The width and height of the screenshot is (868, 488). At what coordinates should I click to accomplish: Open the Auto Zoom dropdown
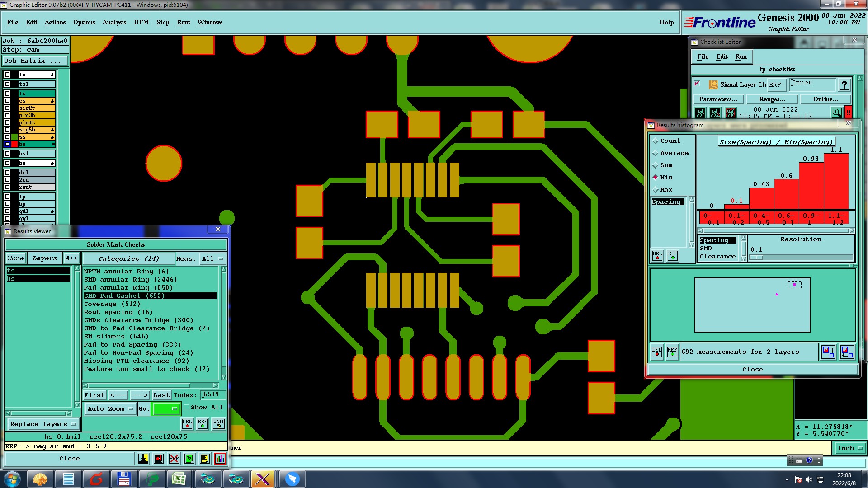(110, 408)
